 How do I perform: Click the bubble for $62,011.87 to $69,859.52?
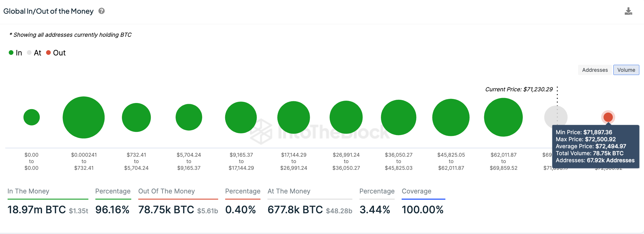pyautogui.click(x=503, y=117)
